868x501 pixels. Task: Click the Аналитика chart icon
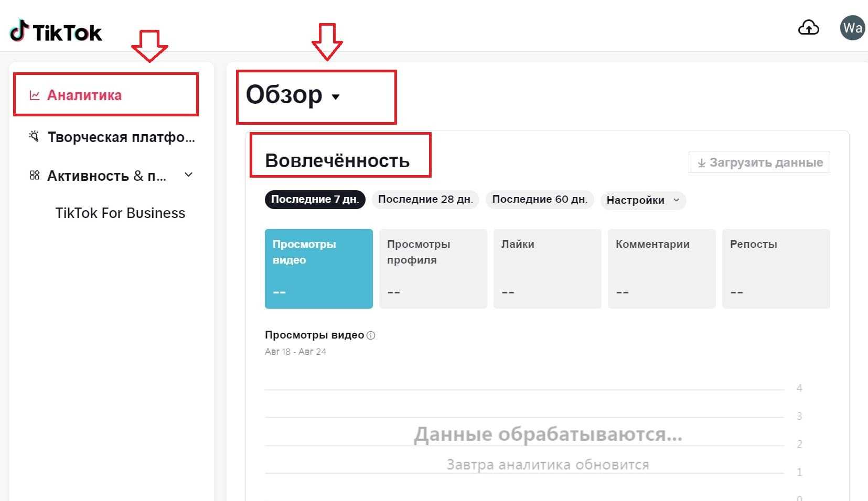point(35,95)
